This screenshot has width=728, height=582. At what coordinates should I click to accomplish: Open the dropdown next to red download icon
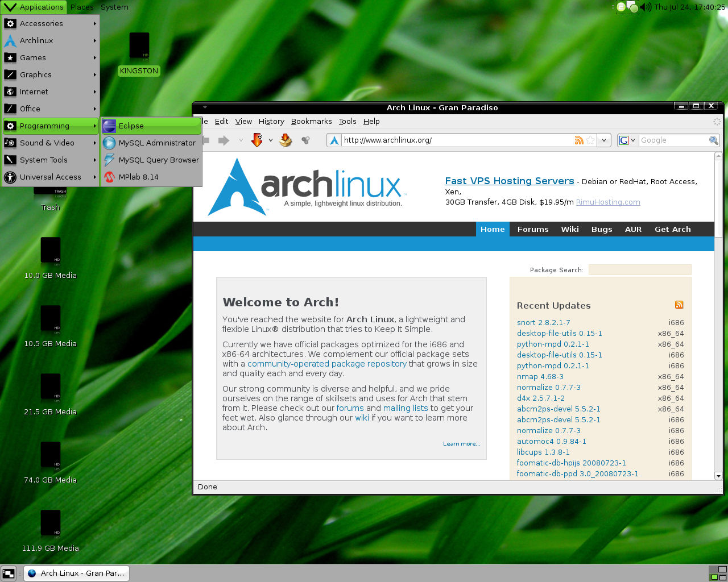tap(271, 140)
